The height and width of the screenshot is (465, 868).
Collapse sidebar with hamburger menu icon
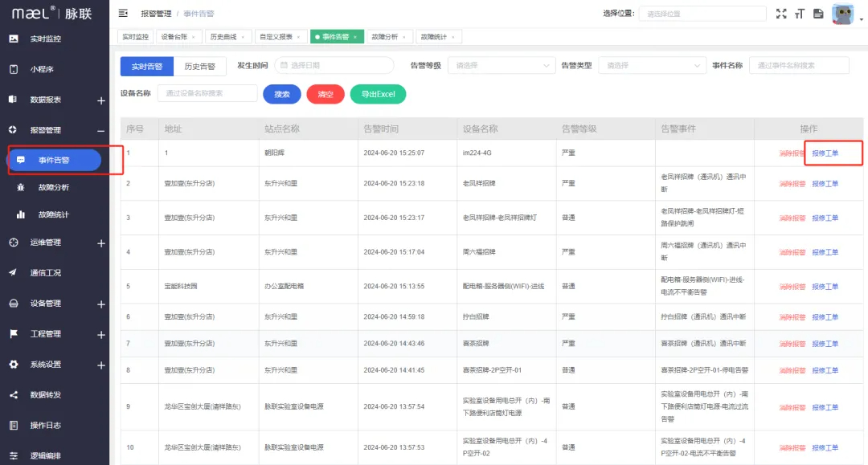click(x=123, y=14)
